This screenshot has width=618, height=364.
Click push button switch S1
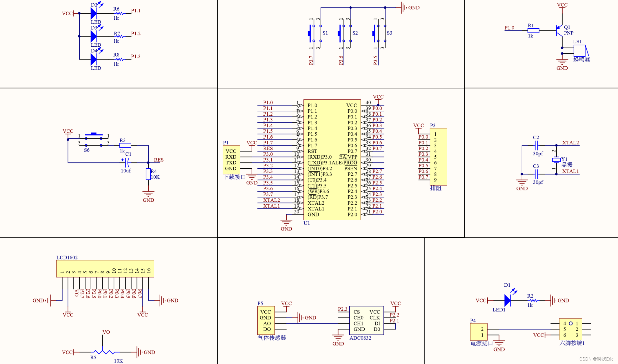(315, 33)
